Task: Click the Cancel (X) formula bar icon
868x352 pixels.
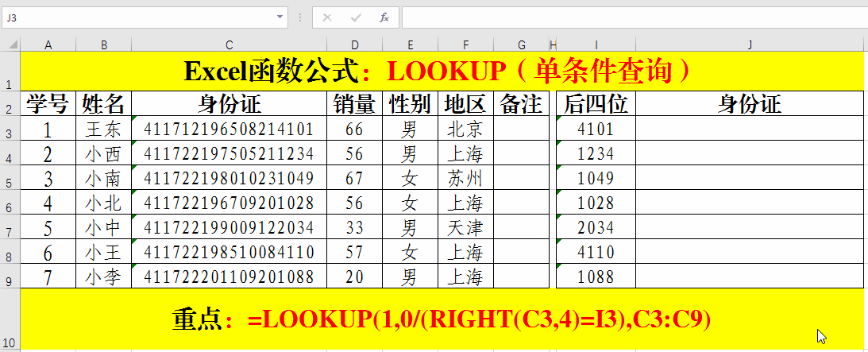Action: point(326,17)
